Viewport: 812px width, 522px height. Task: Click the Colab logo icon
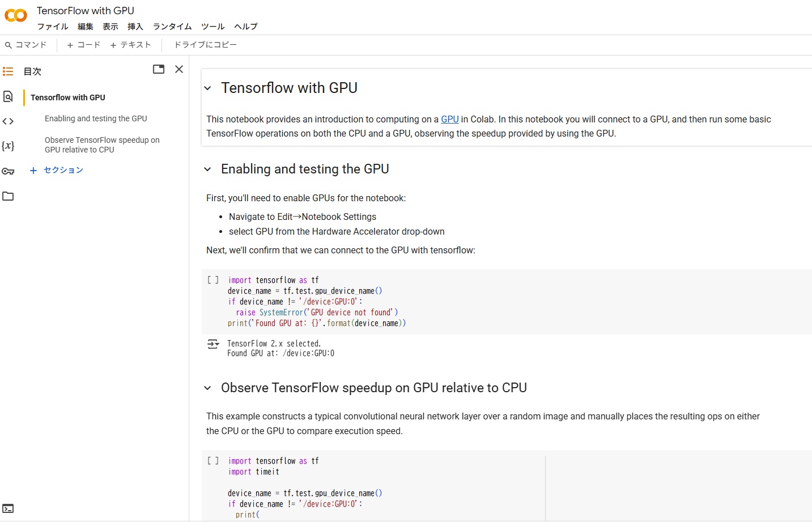click(16, 15)
